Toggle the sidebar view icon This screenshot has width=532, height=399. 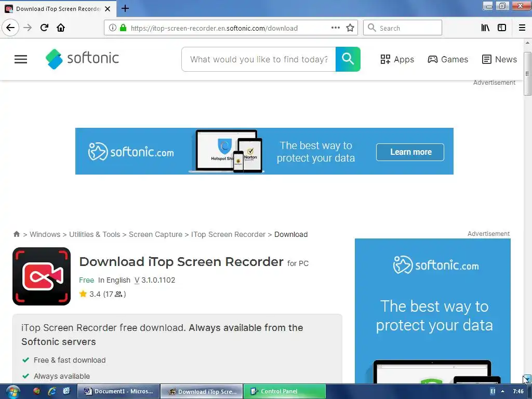tap(502, 28)
